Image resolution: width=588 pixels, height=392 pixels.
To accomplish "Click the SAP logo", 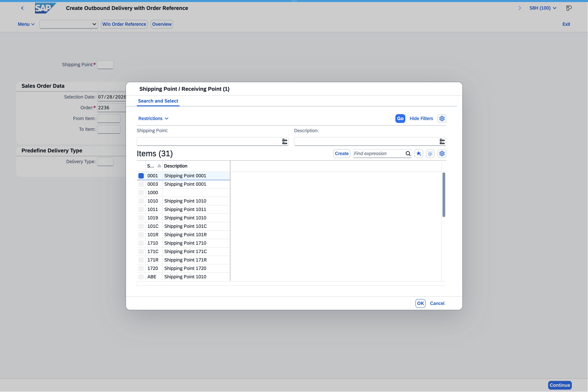I will tap(45, 8).
